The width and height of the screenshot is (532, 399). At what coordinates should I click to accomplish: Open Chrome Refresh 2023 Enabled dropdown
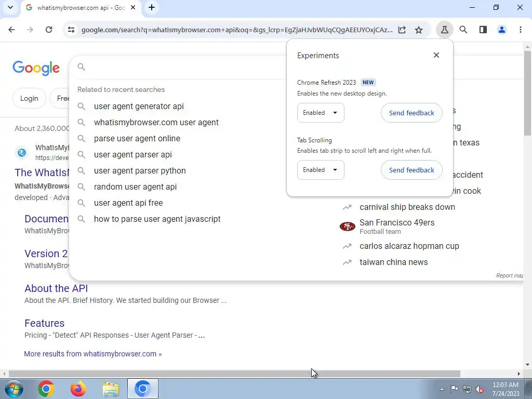321,113
